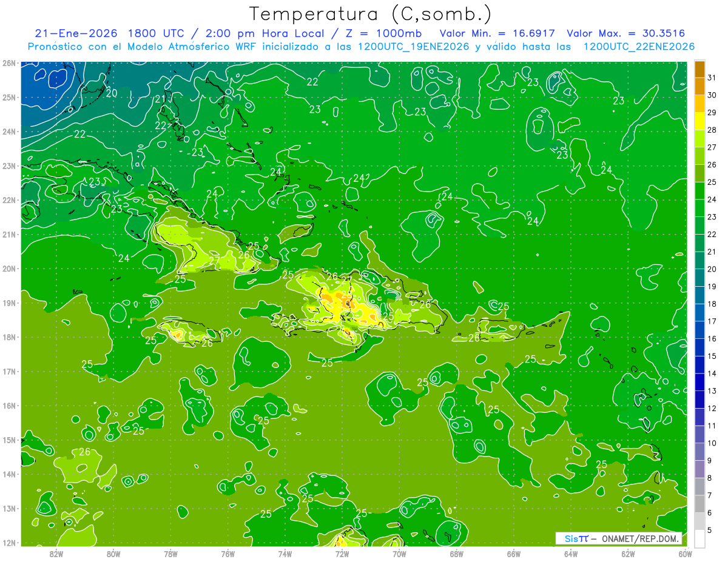Click the 20N latitude label

(x=8, y=269)
